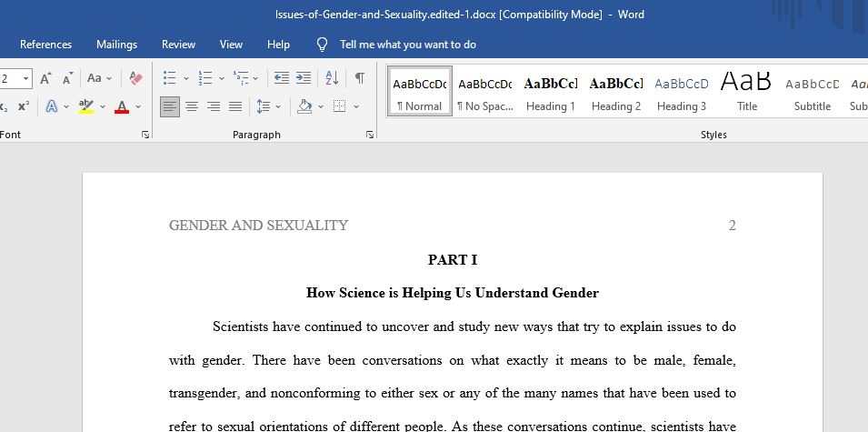Apply the Normal style

(x=420, y=91)
